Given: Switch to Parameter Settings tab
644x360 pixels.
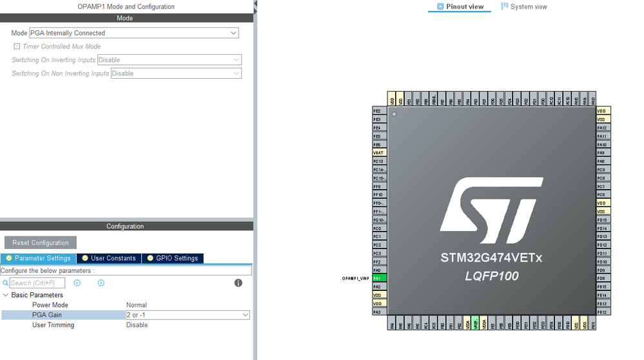Looking at the screenshot, I should point(38,258).
